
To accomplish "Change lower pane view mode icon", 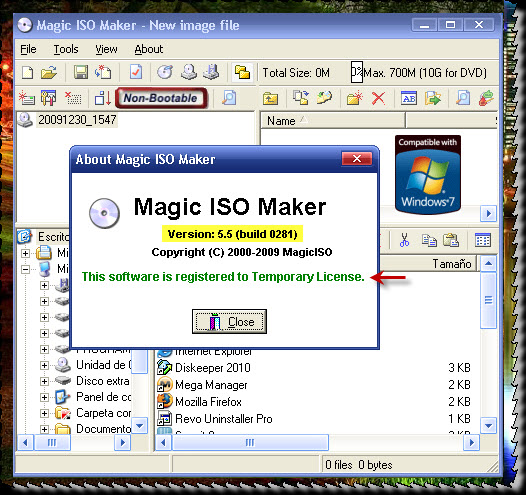I will [483, 240].
